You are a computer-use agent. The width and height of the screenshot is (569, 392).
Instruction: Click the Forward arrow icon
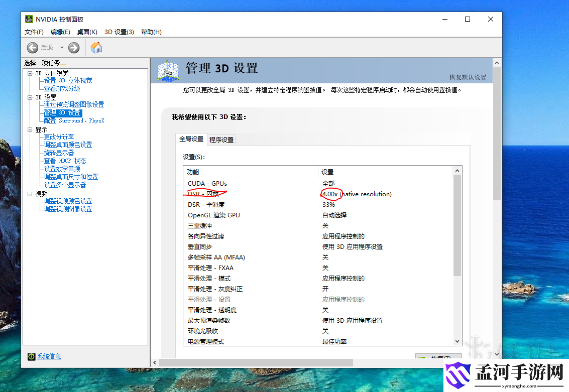(x=74, y=48)
